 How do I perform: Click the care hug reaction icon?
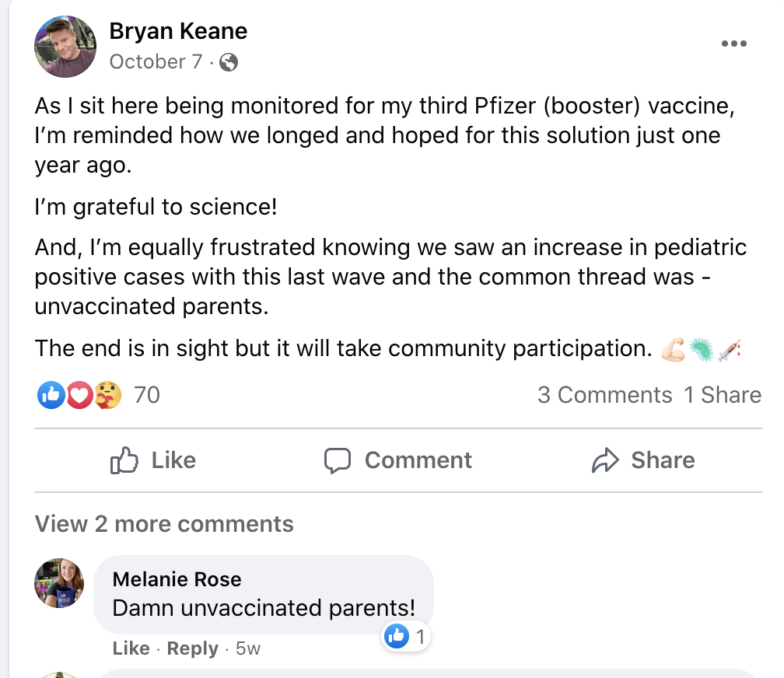pos(107,396)
